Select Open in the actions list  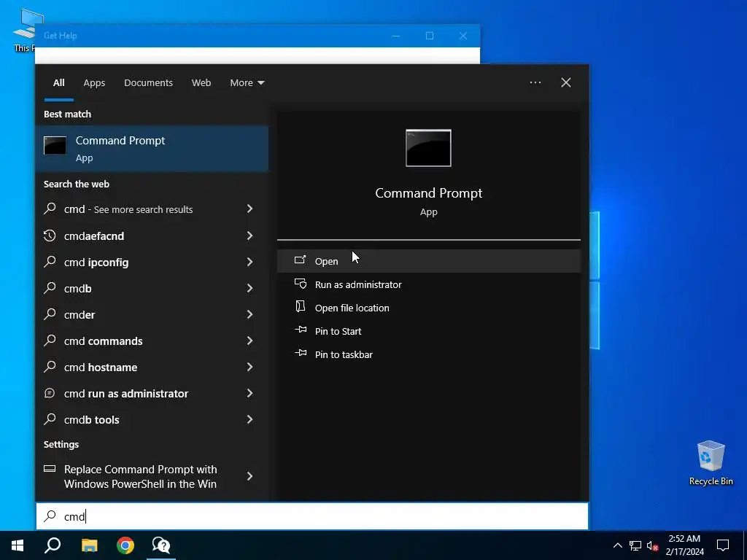[x=429, y=261]
